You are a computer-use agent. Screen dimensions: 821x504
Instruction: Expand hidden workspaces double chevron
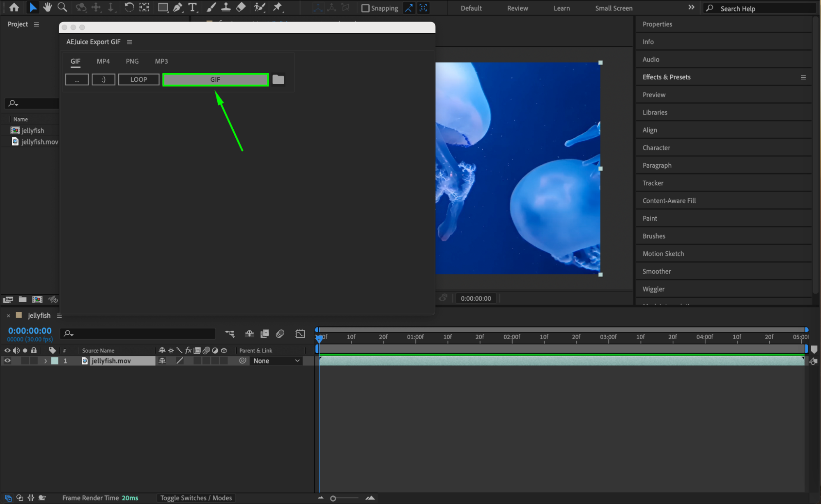tap(691, 7)
